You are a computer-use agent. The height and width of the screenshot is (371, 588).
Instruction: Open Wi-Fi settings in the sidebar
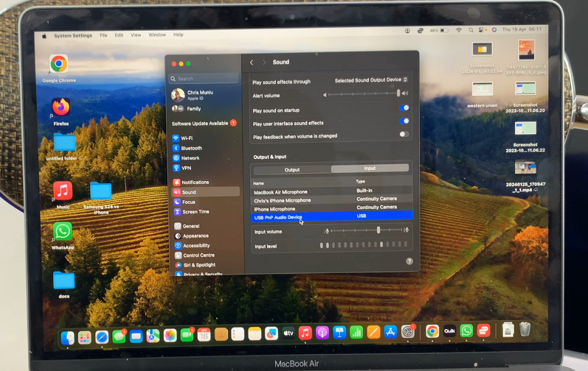[183, 138]
